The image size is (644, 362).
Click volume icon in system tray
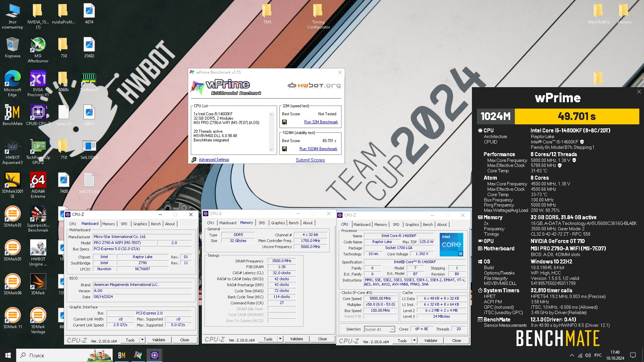click(x=588, y=355)
